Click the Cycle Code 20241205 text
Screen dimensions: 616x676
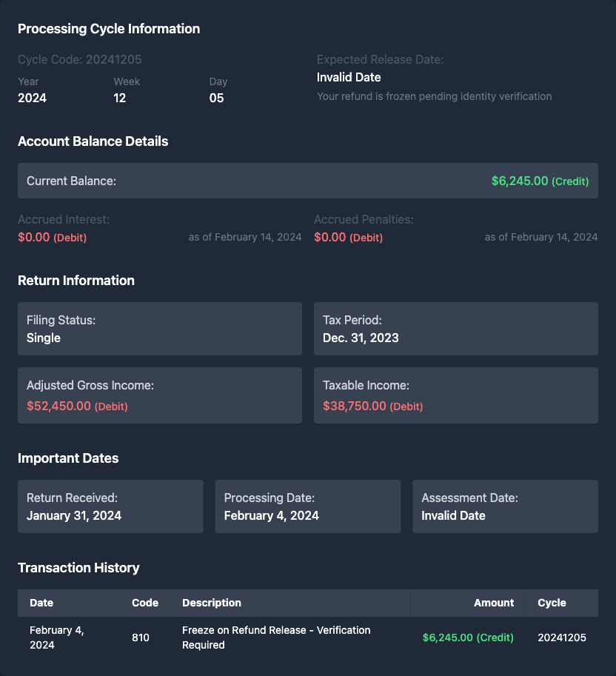coord(80,59)
